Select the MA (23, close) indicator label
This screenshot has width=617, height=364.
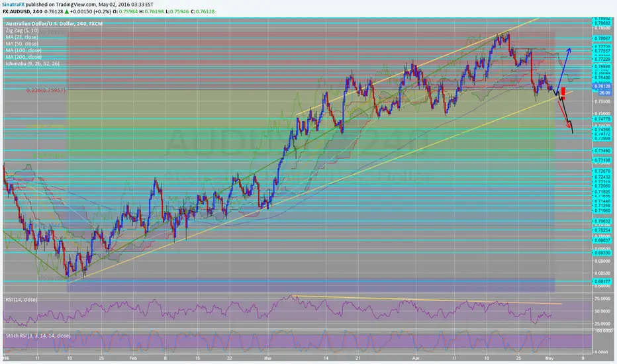pyautogui.click(x=22, y=37)
